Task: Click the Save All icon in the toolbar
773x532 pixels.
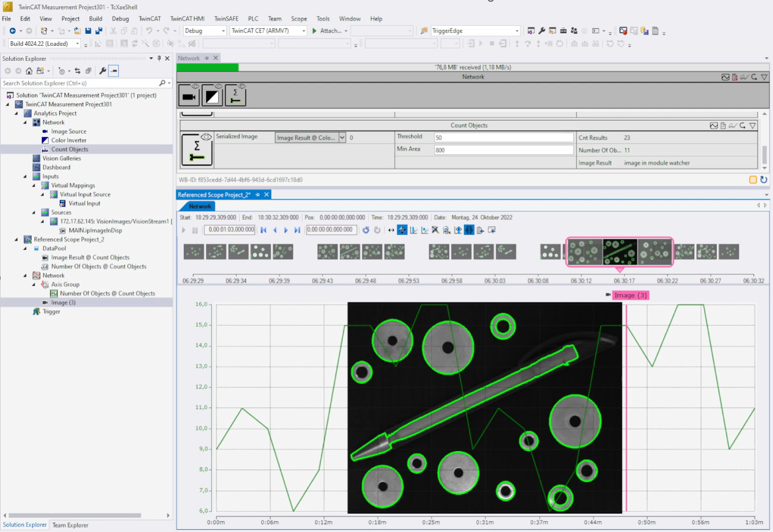Action: coord(98,30)
